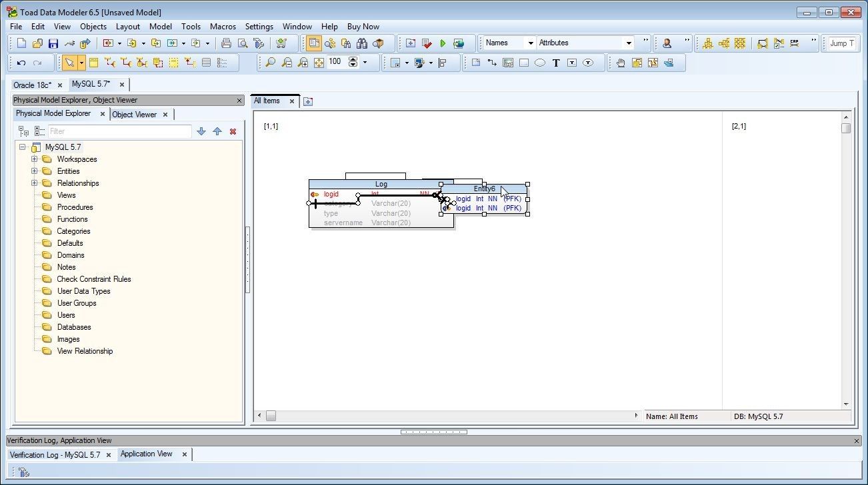The height and width of the screenshot is (485, 868).
Task: Open Print Preview magnifier icon
Action: [x=243, y=43]
